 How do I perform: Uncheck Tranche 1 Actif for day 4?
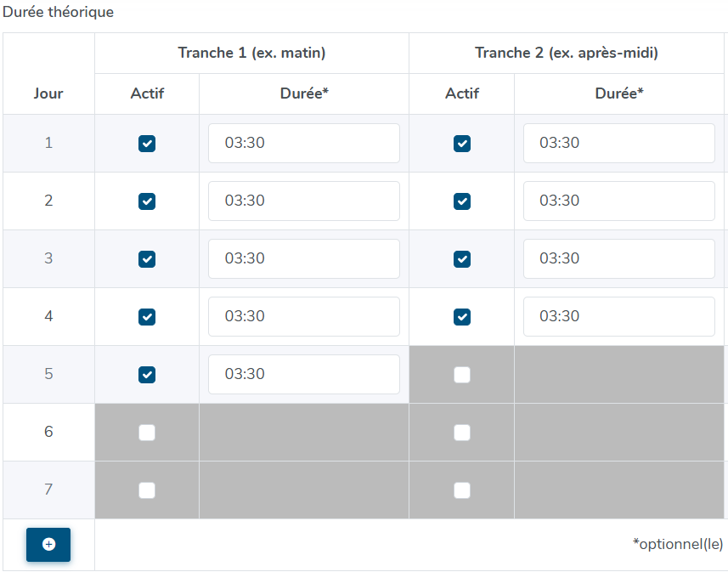147,317
